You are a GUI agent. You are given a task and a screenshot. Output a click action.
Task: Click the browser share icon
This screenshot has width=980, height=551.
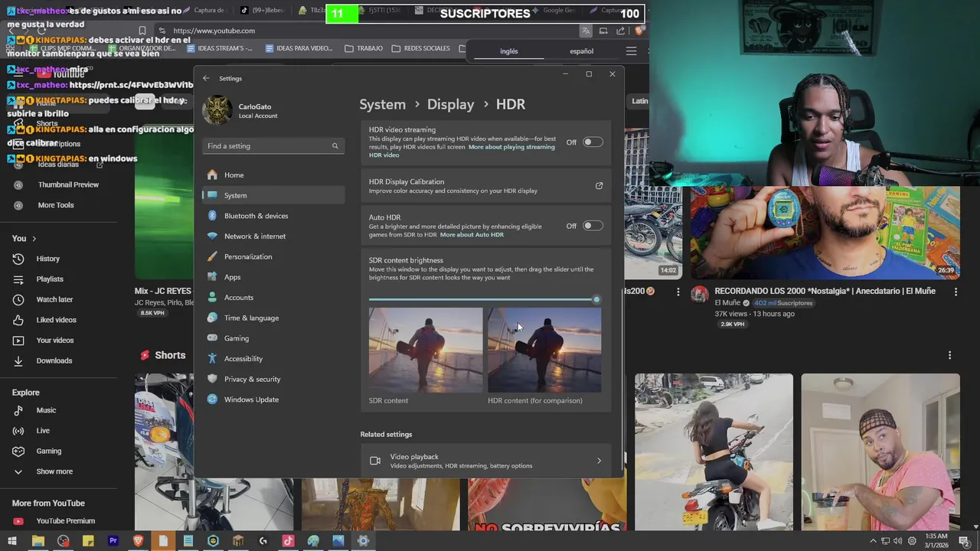click(620, 31)
